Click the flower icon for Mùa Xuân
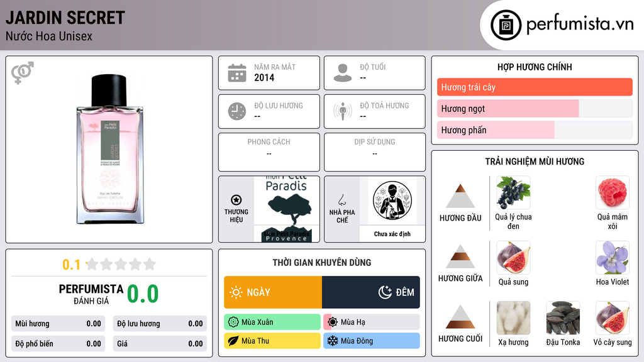 pos(233,322)
